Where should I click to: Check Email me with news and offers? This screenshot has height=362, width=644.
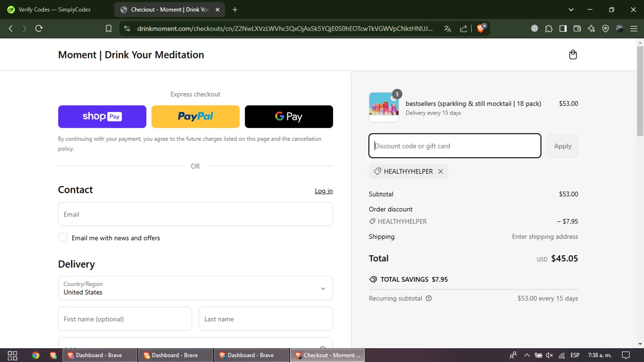pyautogui.click(x=63, y=237)
